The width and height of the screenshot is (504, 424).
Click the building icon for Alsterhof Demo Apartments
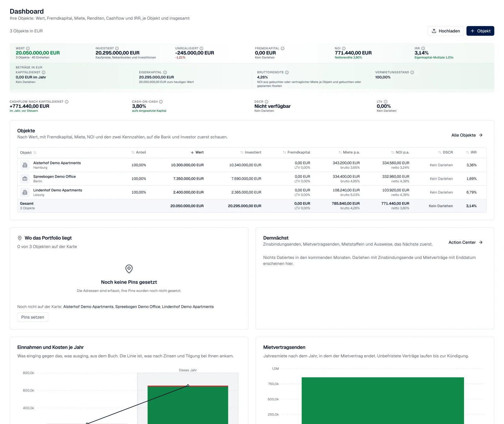click(25, 165)
